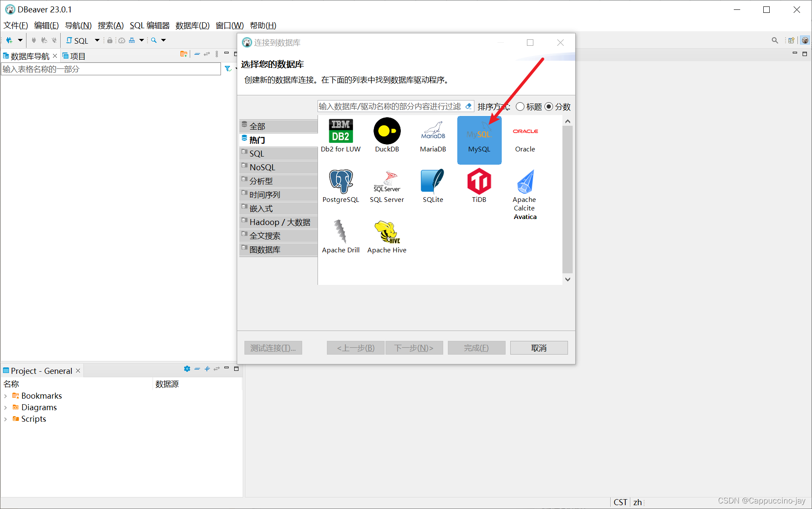Open the tasks icon dropdown arrow
This screenshot has width=812, height=509.
point(141,40)
